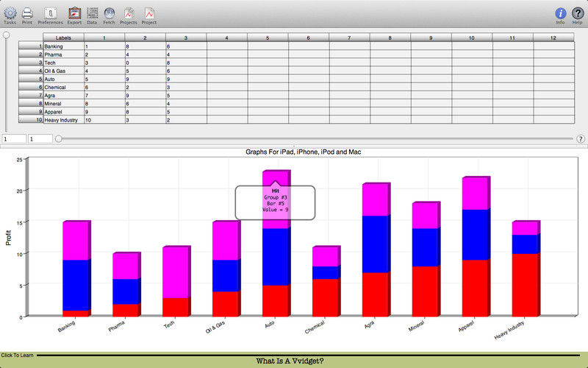The height and width of the screenshot is (368, 588).
Task: Open Preferences from the toolbar
Action: (50, 13)
